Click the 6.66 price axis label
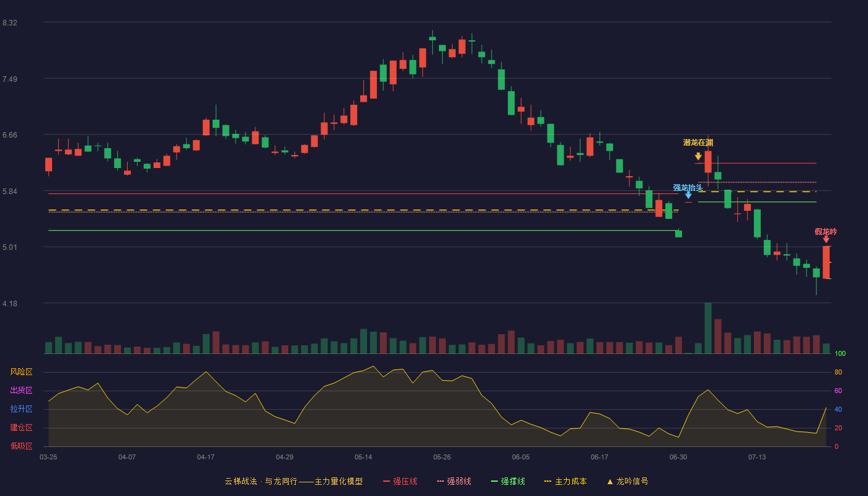This screenshot has width=868, height=496. pyautogui.click(x=10, y=135)
